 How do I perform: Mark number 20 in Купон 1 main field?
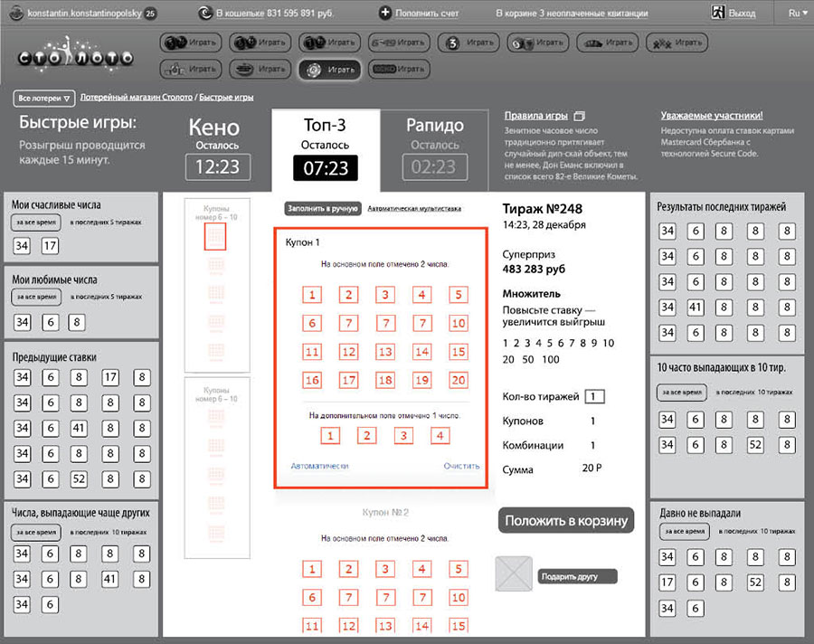(458, 380)
